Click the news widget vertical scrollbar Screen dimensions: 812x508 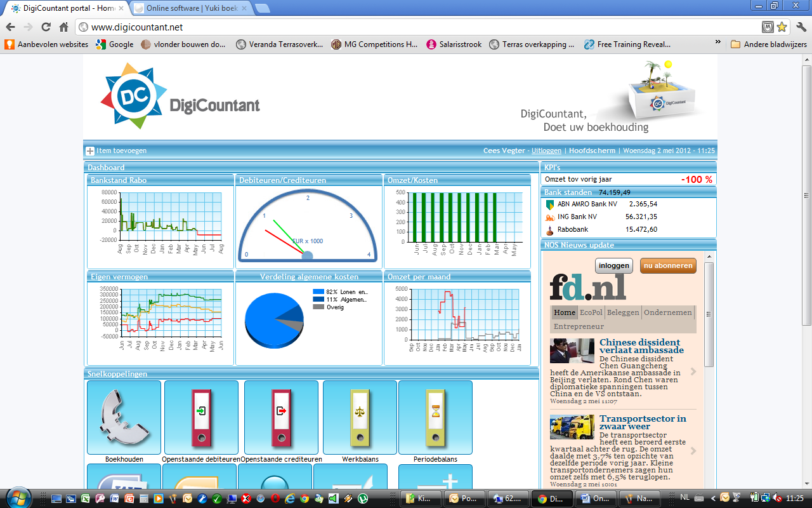(x=709, y=315)
